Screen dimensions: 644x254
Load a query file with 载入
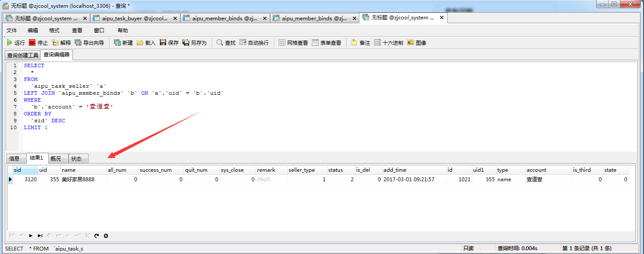pyautogui.click(x=146, y=43)
